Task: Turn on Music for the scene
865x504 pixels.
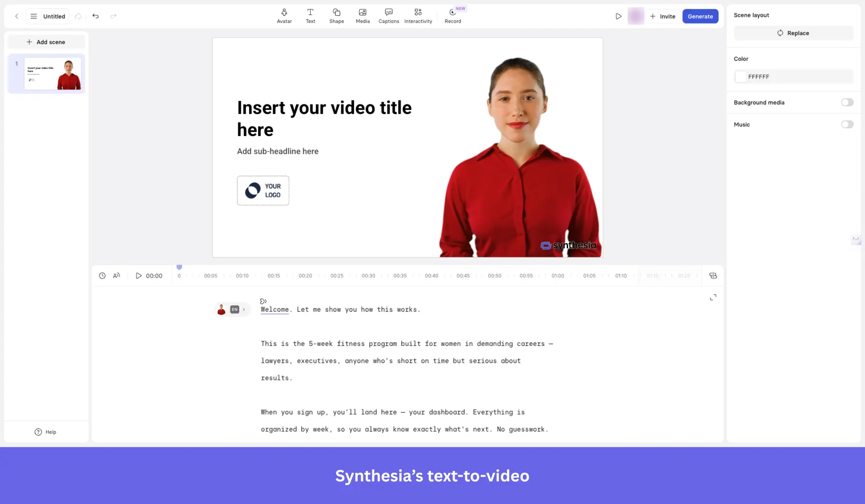Action: (847, 124)
